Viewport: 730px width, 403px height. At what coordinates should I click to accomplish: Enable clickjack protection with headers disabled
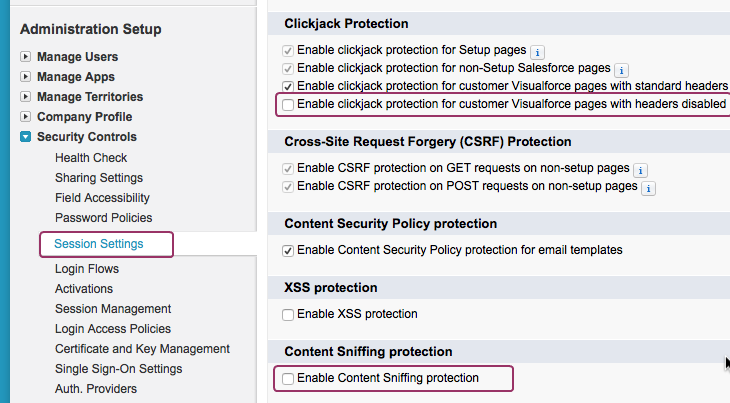[x=288, y=105]
